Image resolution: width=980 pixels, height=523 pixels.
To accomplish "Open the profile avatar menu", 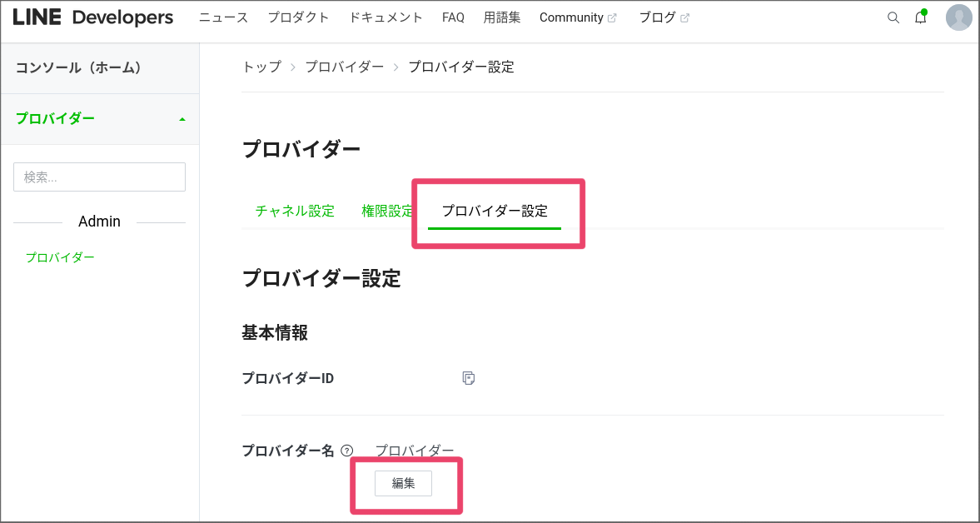I will pyautogui.click(x=958, y=17).
